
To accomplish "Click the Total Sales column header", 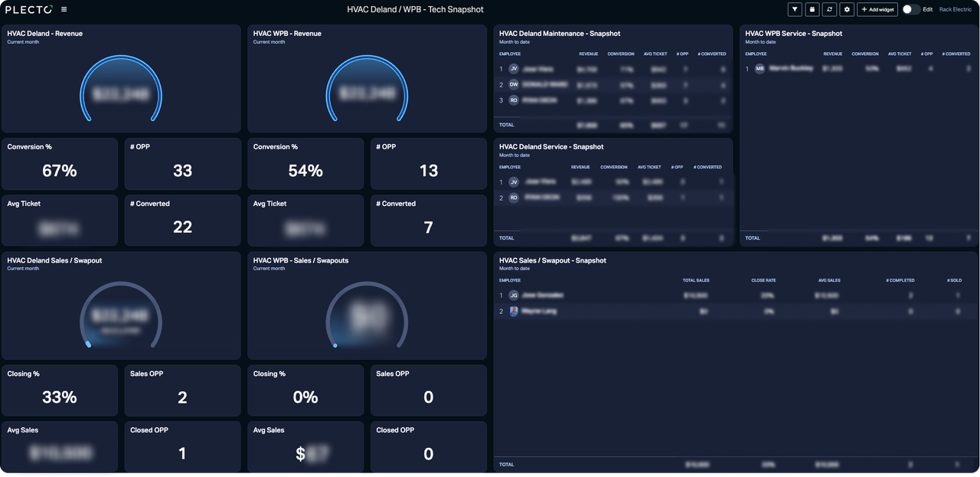I will click(x=695, y=280).
